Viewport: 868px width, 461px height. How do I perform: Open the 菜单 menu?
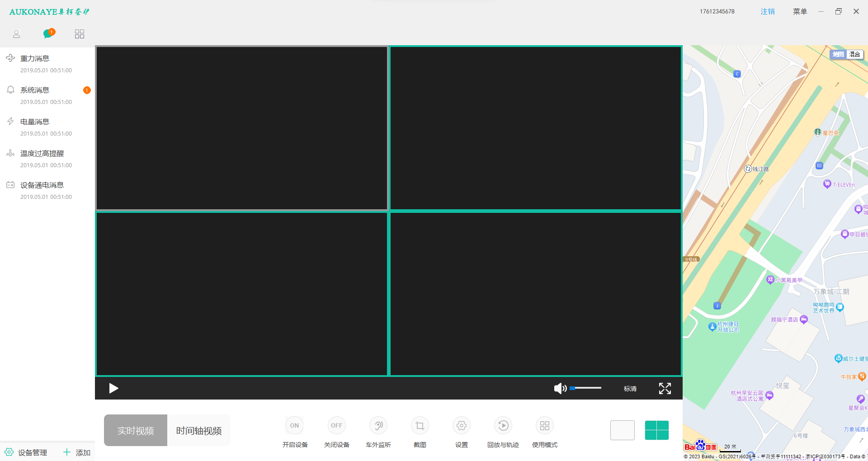point(800,11)
